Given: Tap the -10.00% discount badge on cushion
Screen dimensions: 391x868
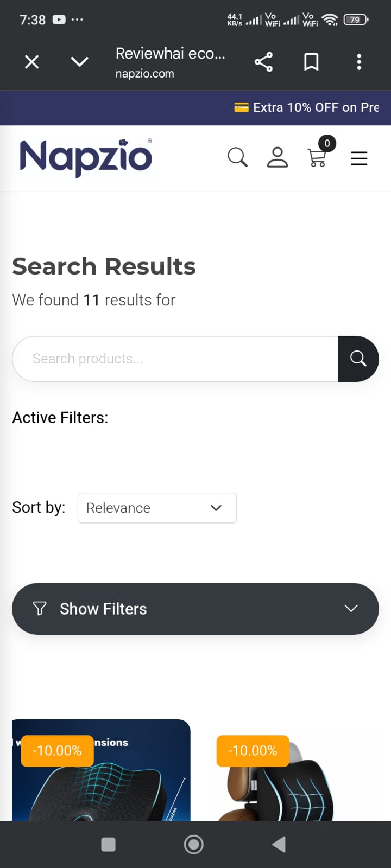Looking at the screenshot, I should (x=57, y=751).
